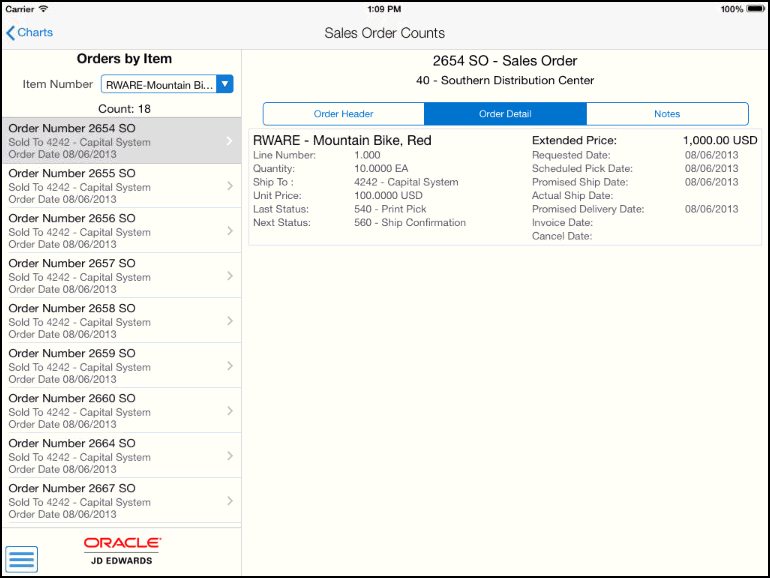Click the back chevron beside Charts
770x578 pixels.
(x=10, y=33)
